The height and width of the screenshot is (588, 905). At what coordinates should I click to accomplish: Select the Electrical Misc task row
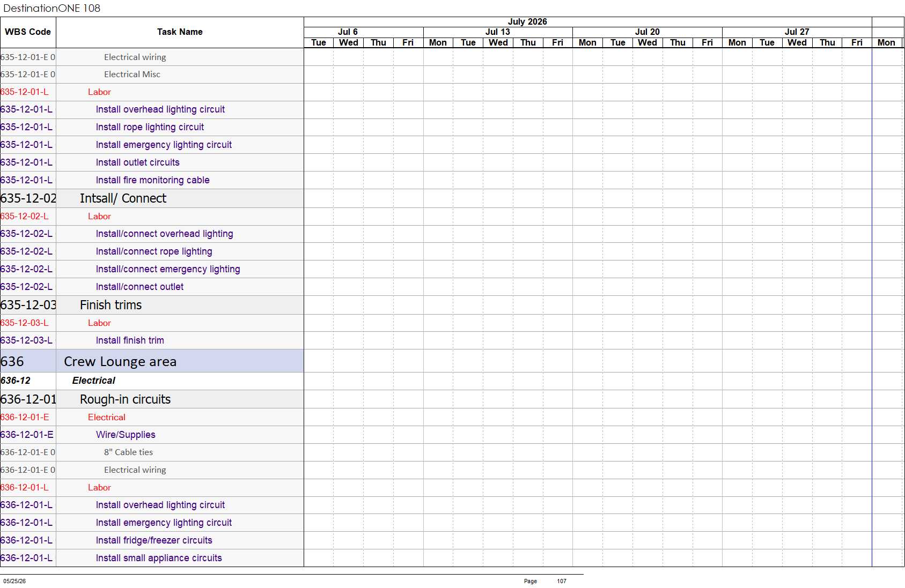point(152,75)
